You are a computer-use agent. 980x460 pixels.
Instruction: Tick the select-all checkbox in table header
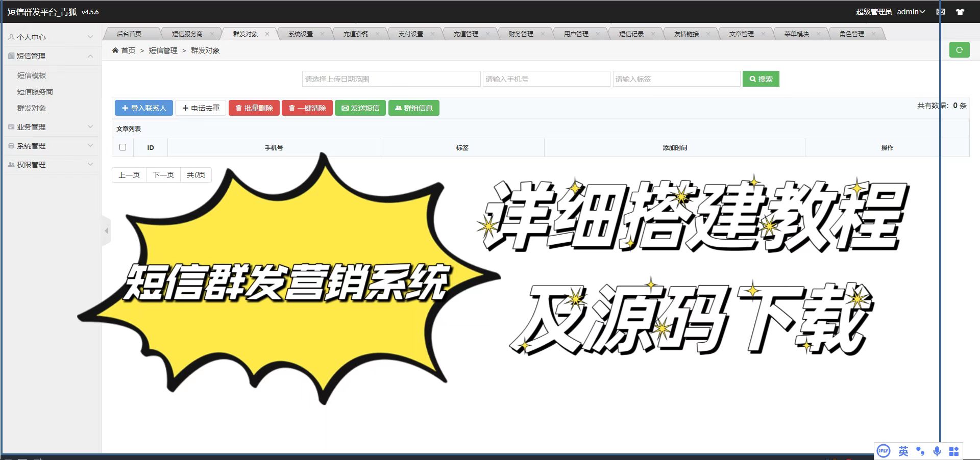[122, 147]
